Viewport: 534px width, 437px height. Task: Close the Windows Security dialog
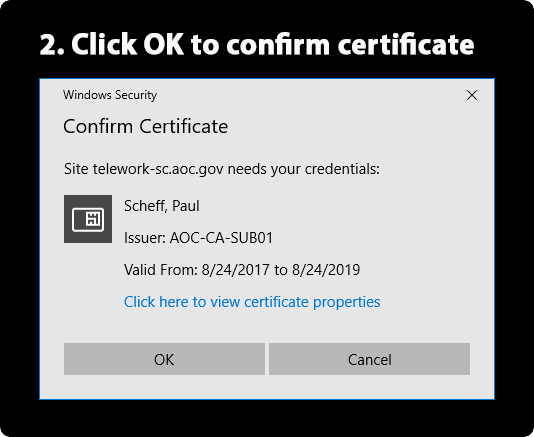(472, 95)
